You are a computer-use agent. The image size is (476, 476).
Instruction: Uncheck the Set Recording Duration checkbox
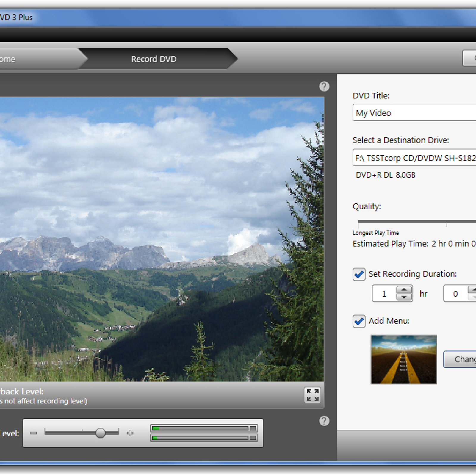pos(359,274)
